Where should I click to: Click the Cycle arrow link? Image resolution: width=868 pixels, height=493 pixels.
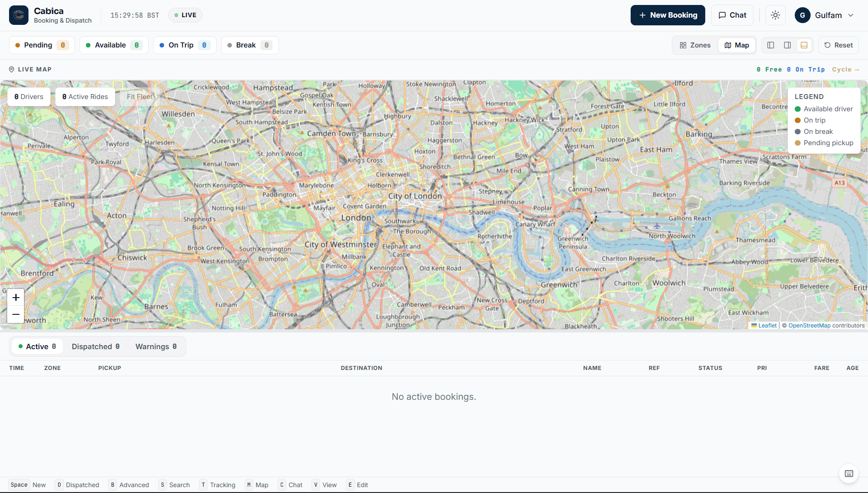tap(845, 69)
